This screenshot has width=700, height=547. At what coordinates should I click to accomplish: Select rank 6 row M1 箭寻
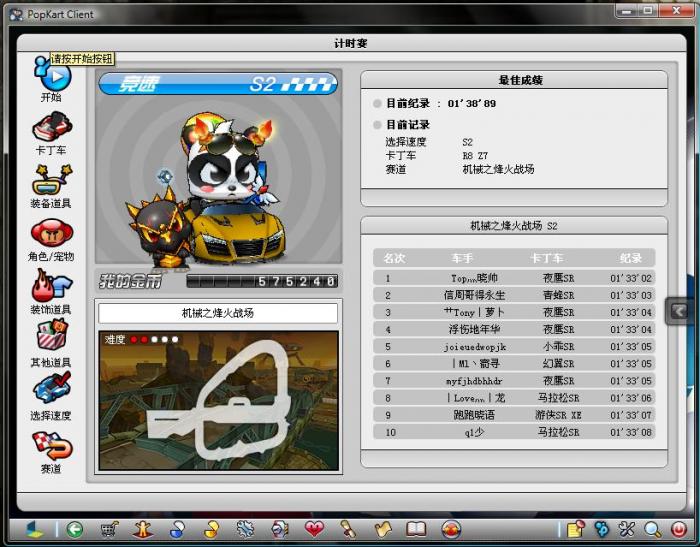point(514,363)
